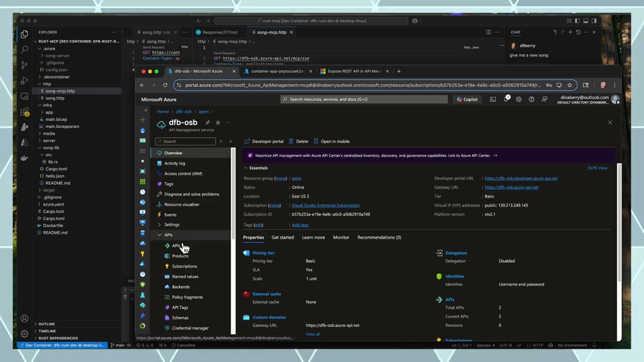Open Run and Debug view in VS Code

point(24,81)
